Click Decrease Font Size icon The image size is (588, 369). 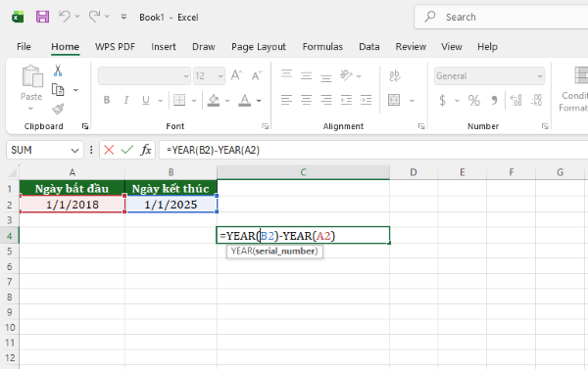[257, 75]
